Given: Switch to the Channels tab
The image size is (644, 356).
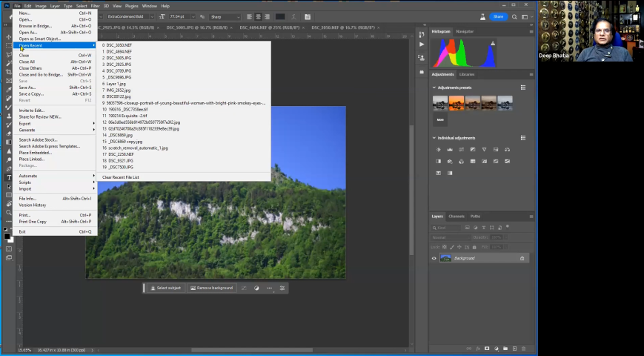Looking at the screenshot, I should (x=457, y=217).
